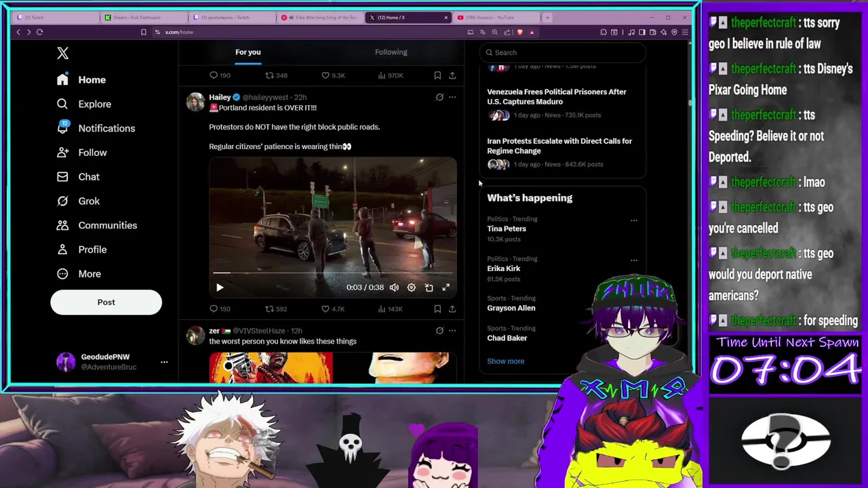Viewport: 868px width, 488px height.
Task: Open Notifications in the sidebar
Action: tap(96, 128)
